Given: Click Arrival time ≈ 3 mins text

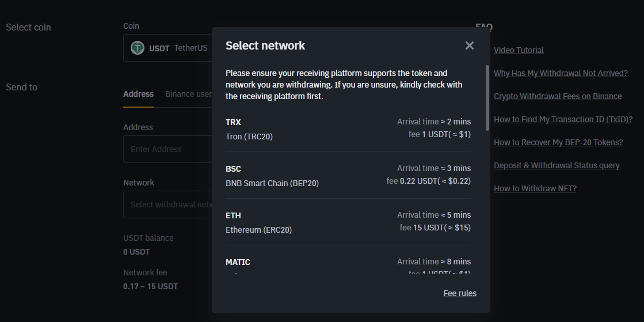Looking at the screenshot, I should [x=434, y=168].
